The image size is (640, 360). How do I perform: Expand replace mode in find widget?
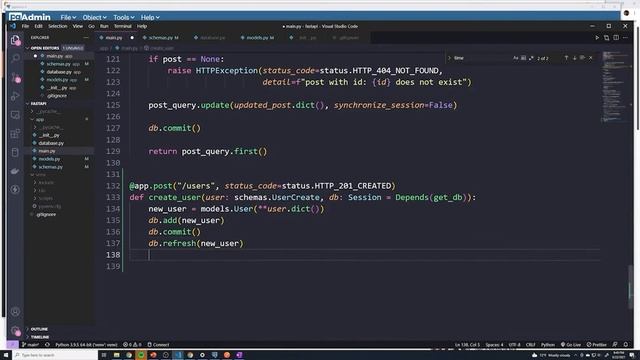click(449, 58)
